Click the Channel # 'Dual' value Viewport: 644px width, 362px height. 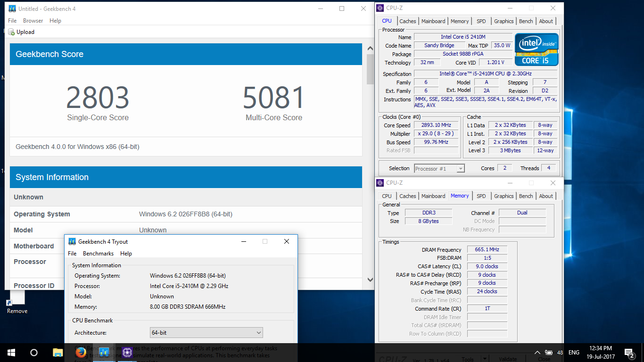point(522,213)
